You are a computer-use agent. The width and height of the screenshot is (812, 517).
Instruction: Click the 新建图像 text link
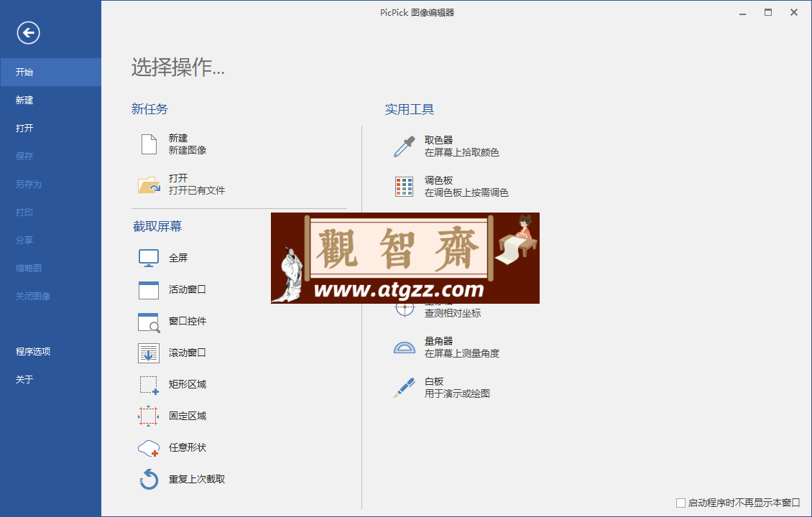click(188, 151)
